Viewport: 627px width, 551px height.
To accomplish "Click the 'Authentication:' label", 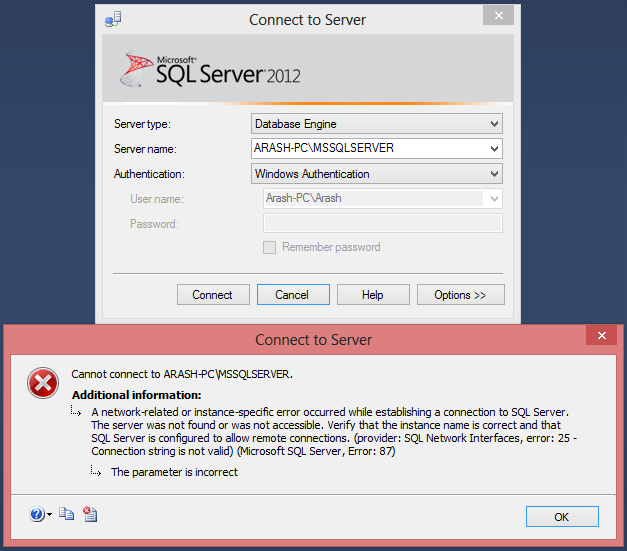I will [x=149, y=174].
